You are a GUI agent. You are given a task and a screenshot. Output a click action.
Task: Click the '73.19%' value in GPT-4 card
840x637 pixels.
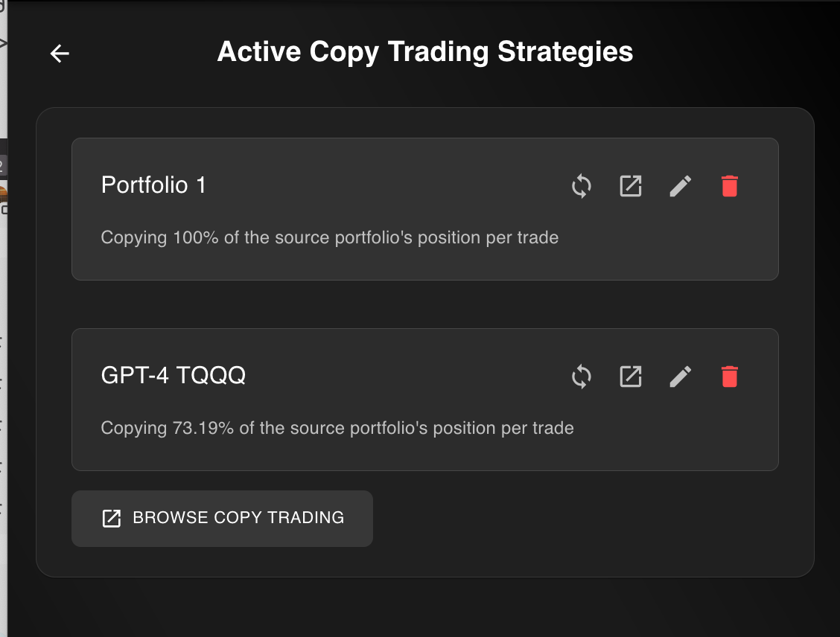203,428
